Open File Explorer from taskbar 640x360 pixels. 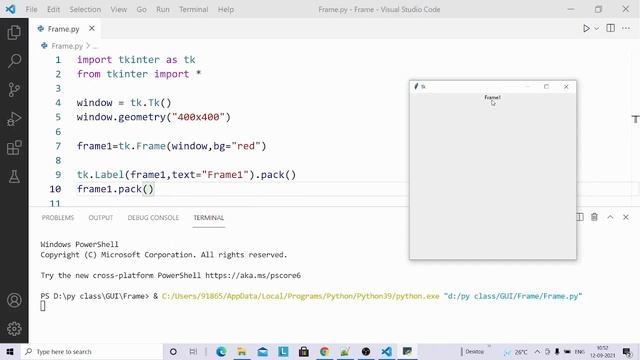point(242,351)
